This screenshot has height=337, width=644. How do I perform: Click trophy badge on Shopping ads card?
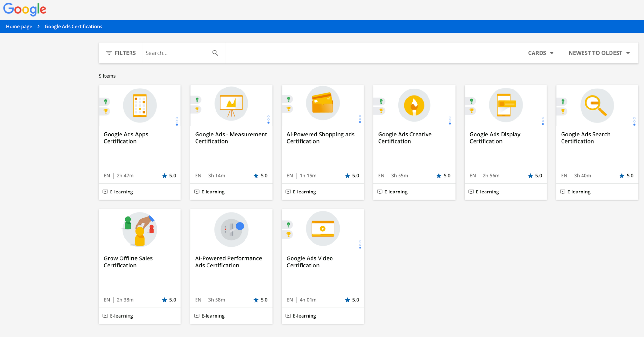[x=288, y=109]
